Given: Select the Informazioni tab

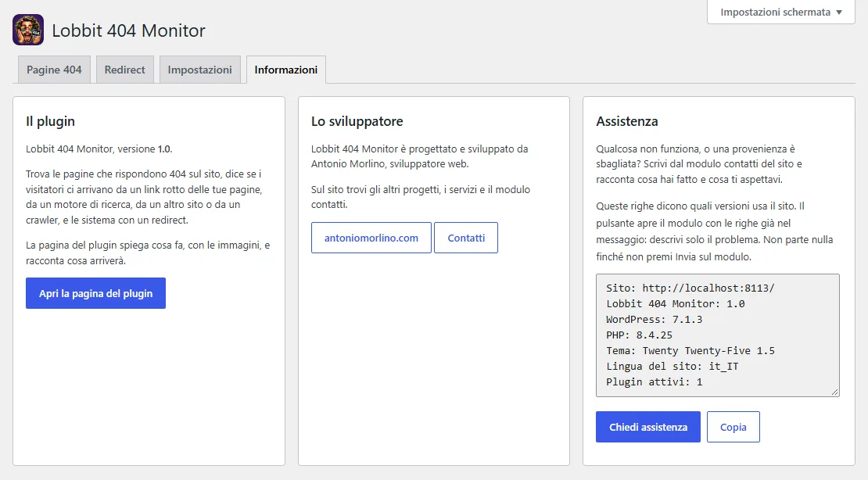Looking at the screenshot, I should click(286, 70).
